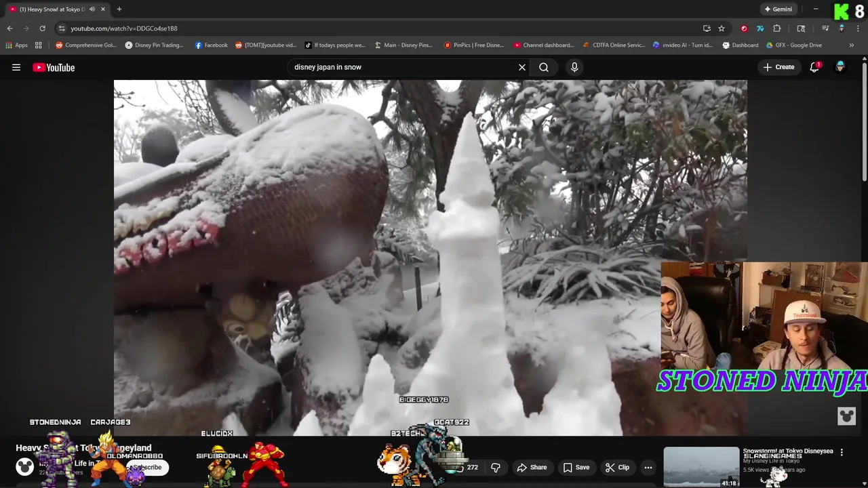868x488 pixels.
Task: Bookmark this page with the star
Action: 722,28
